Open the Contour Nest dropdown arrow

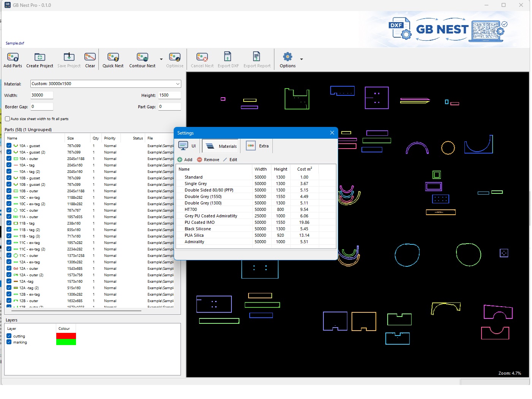[x=161, y=59]
